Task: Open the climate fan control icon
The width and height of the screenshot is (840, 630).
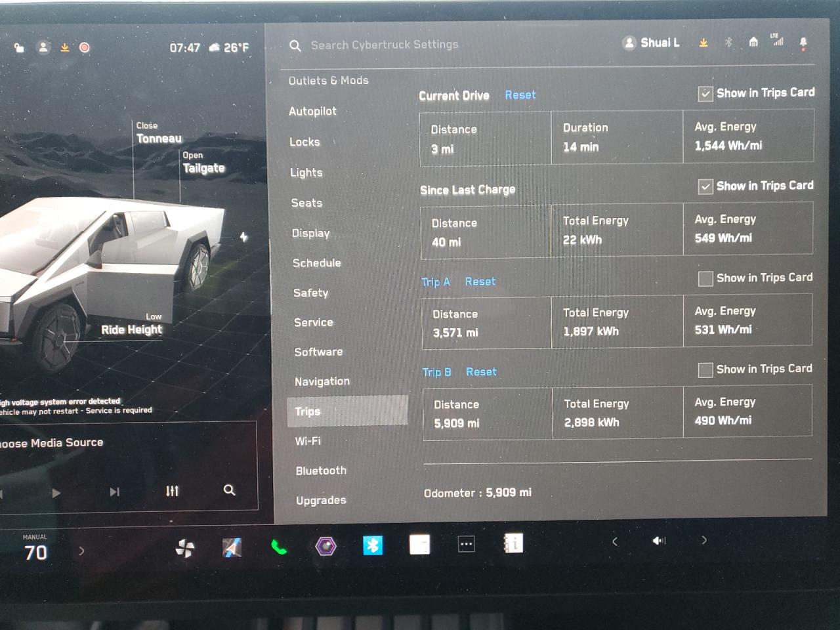Action: pos(185,548)
